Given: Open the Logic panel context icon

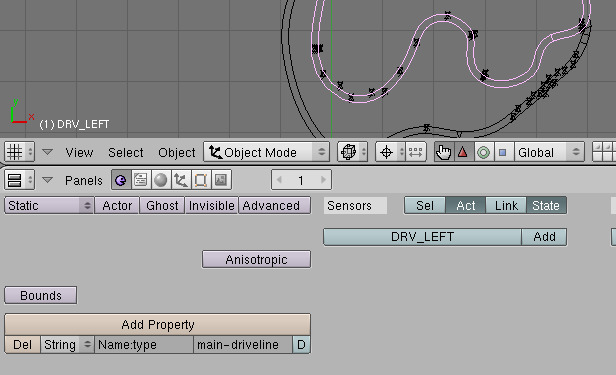Looking at the screenshot, I should (121, 180).
